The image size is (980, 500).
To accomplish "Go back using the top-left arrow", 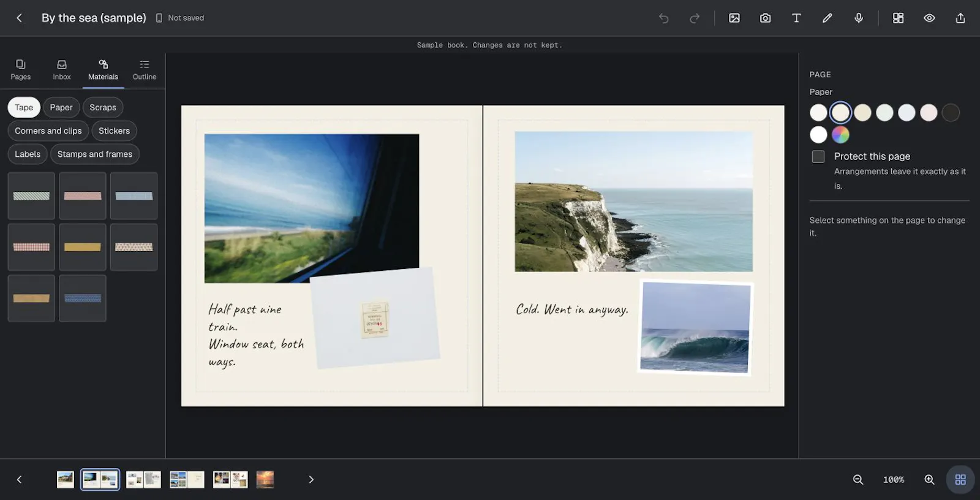I will (19, 18).
